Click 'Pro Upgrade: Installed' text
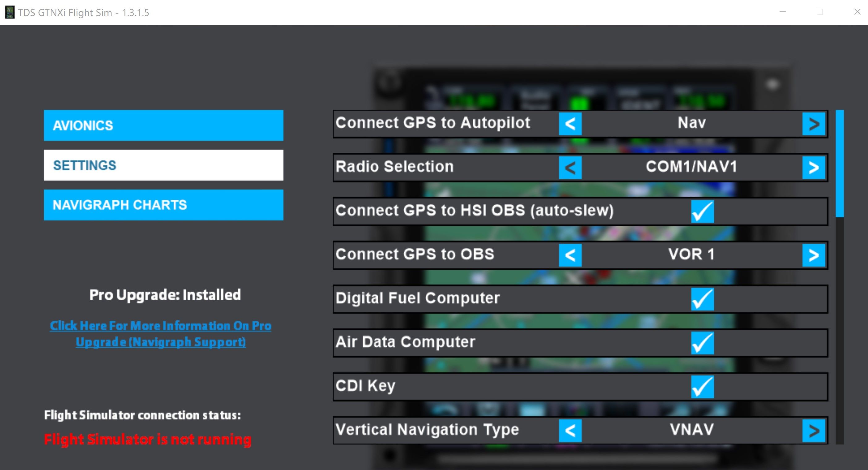The image size is (868, 470). [165, 295]
